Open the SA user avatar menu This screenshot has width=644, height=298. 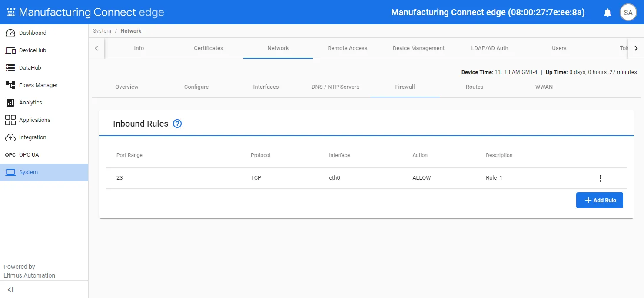click(628, 13)
